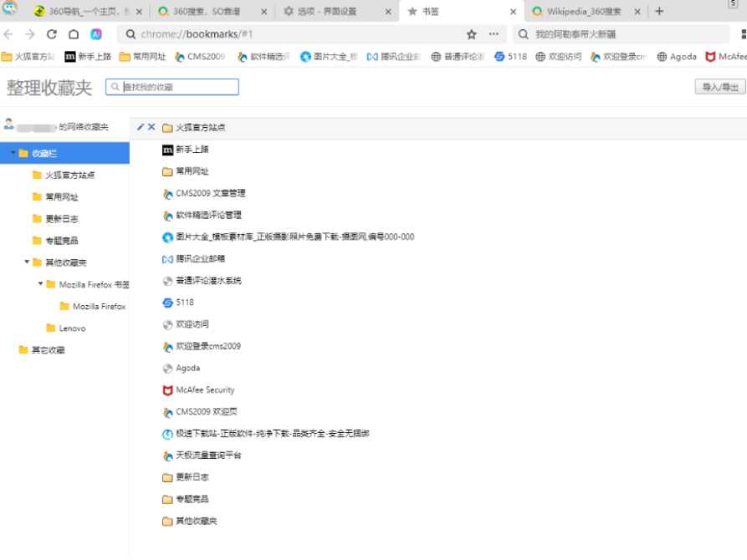The width and height of the screenshot is (747, 560).
Task: Open the AI assistant icon in toolbar
Action: (96, 34)
